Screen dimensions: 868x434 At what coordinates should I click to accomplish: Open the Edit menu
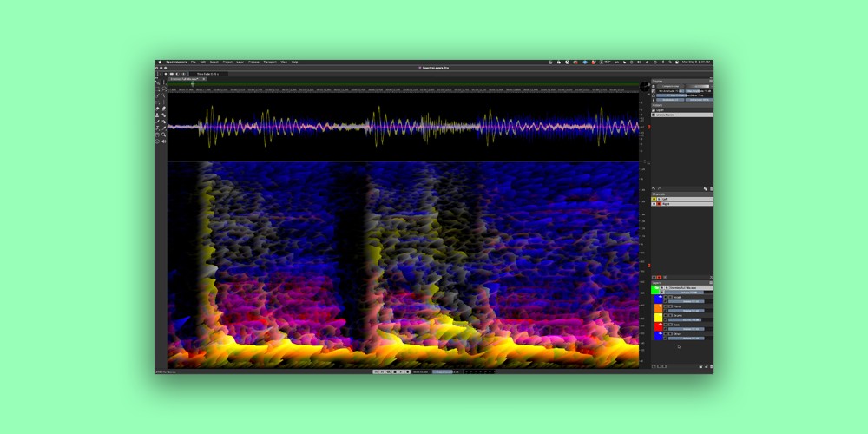[x=203, y=62]
